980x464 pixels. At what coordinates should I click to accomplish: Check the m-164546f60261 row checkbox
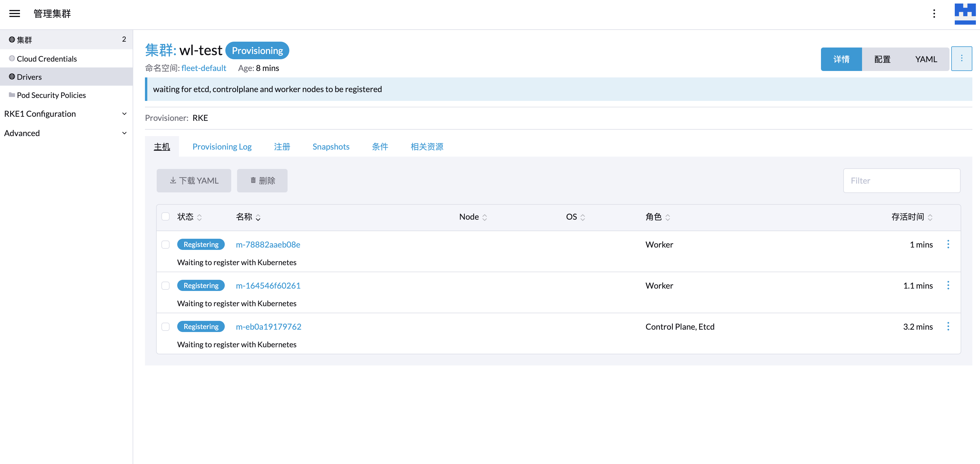pyautogui.click(x=165, y=286)
